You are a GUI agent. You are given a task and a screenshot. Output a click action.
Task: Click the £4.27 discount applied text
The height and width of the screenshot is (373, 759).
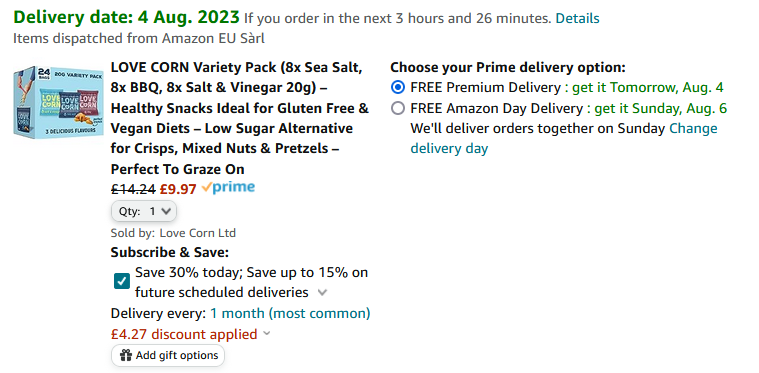coord(184,334)
